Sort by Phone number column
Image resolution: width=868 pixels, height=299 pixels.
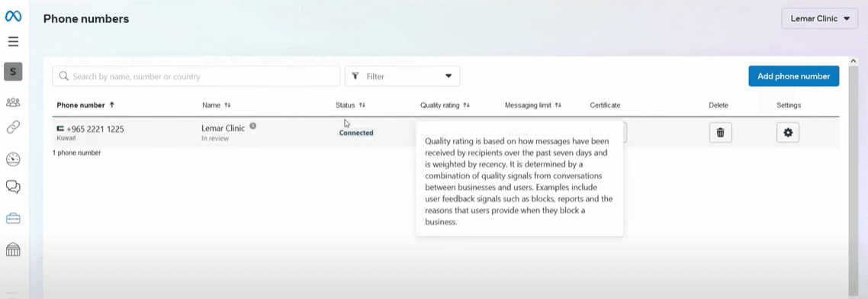pos(85,104)
